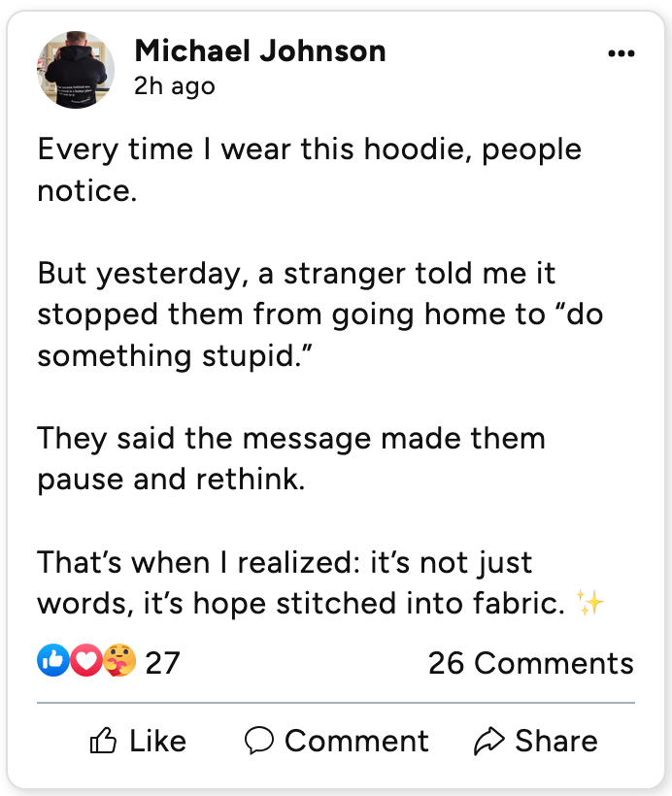Open Michael Johnson's profile picture
Viewport: 672px width, 796px height.
[x=77, y=70]
